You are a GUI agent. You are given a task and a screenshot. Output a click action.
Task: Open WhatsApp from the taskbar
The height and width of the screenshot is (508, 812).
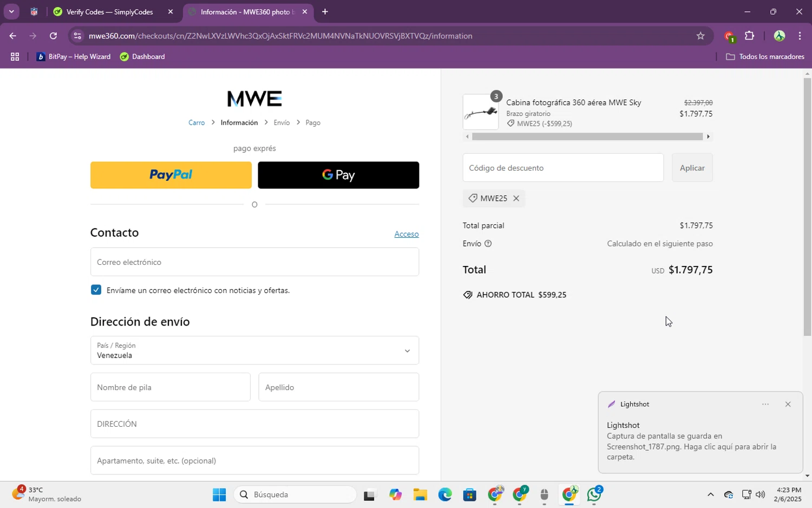(x=594, y=494)
